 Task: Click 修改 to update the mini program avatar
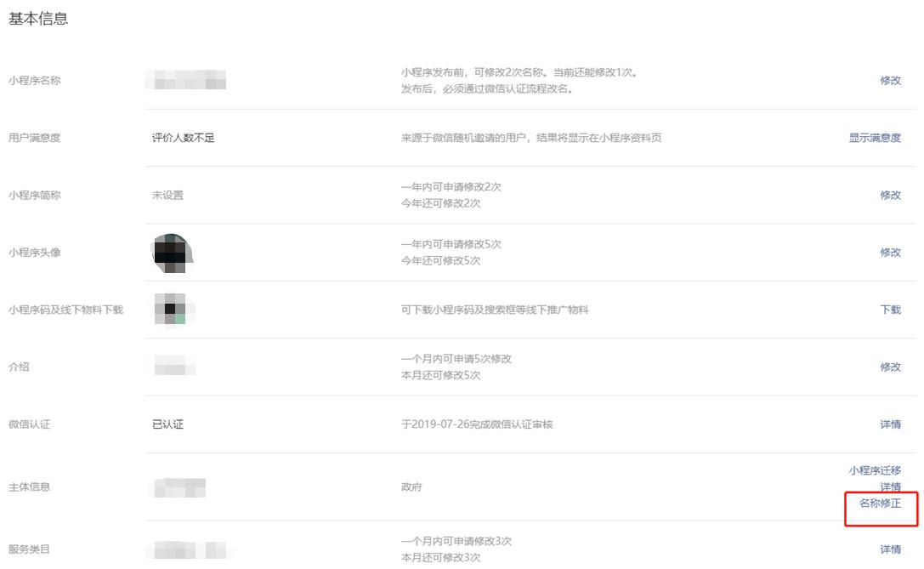pyautogui.click(x=892, y=252)
